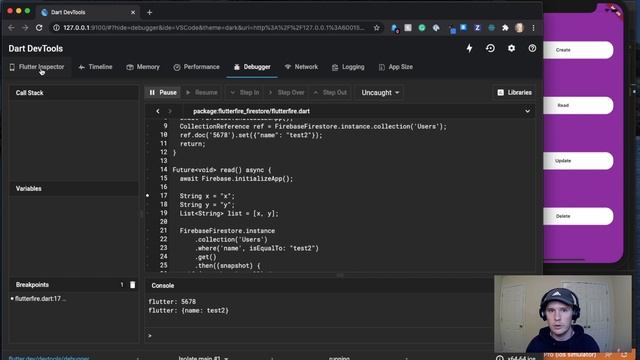Image resolution: width=640 pixels, height=360 pixels.
Task: Open DevTools settings gear
Action: [x=511, y=48]
